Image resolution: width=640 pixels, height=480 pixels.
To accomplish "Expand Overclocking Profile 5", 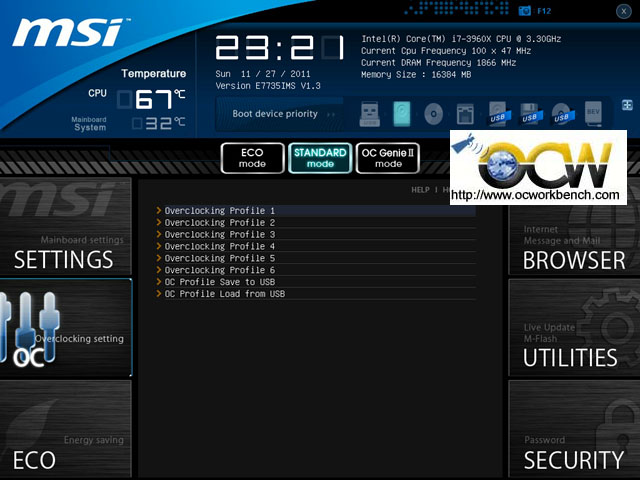I will point(315,258).
